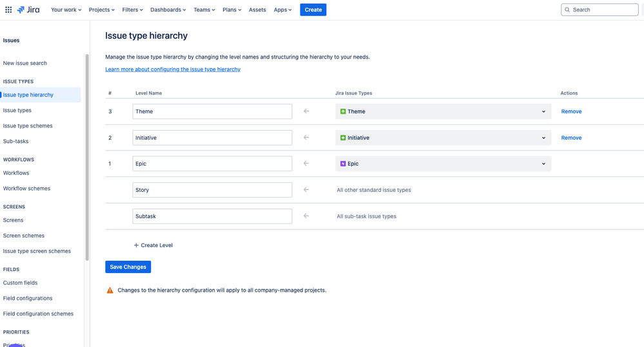Open the Filters menu

point(132,10)
